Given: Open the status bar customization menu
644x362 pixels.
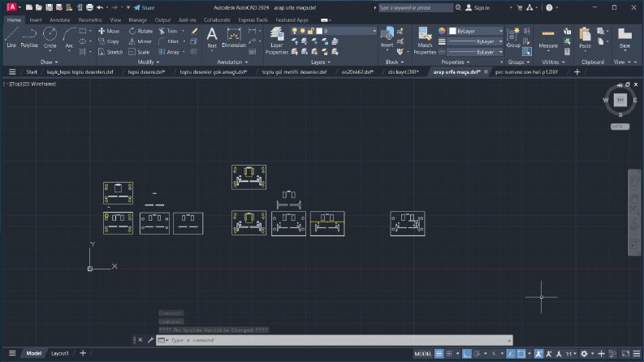Looking at the screenshot, I should pyautogui.click(x=637, y=353).
